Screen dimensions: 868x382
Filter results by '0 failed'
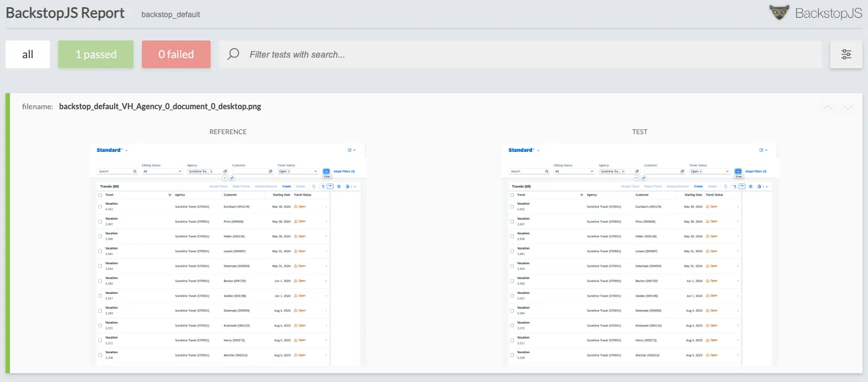[x=176, y=54]
